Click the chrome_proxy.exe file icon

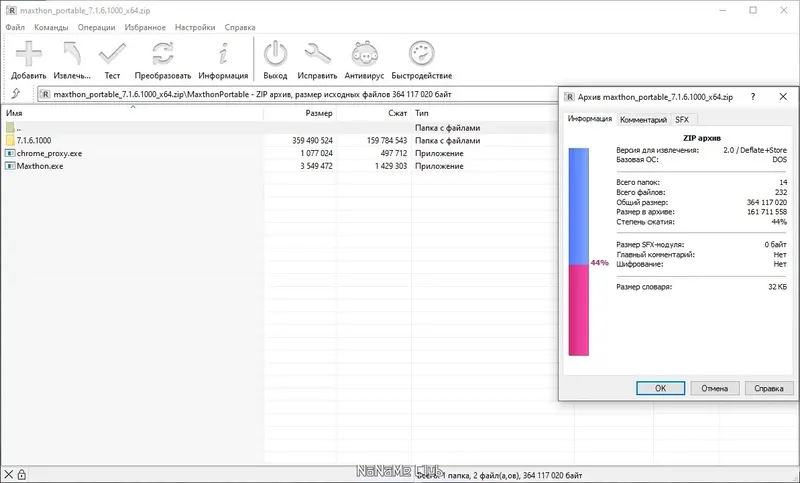click(10, 153)
